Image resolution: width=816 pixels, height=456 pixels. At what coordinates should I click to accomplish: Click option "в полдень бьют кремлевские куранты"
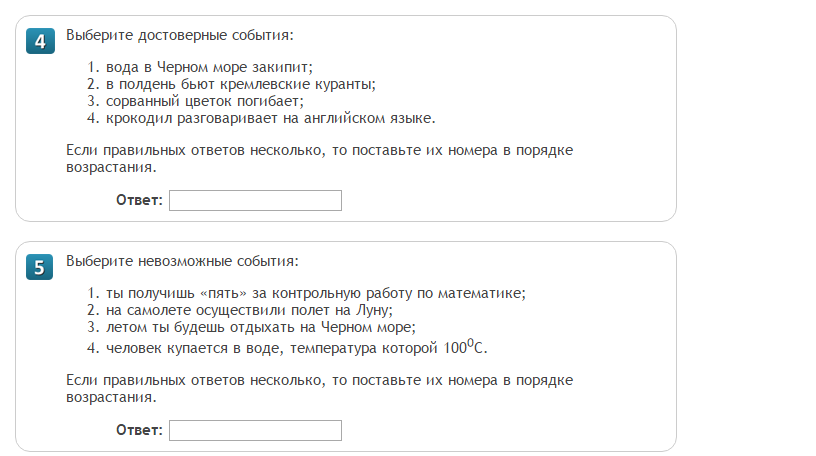(x=240, y=84)
